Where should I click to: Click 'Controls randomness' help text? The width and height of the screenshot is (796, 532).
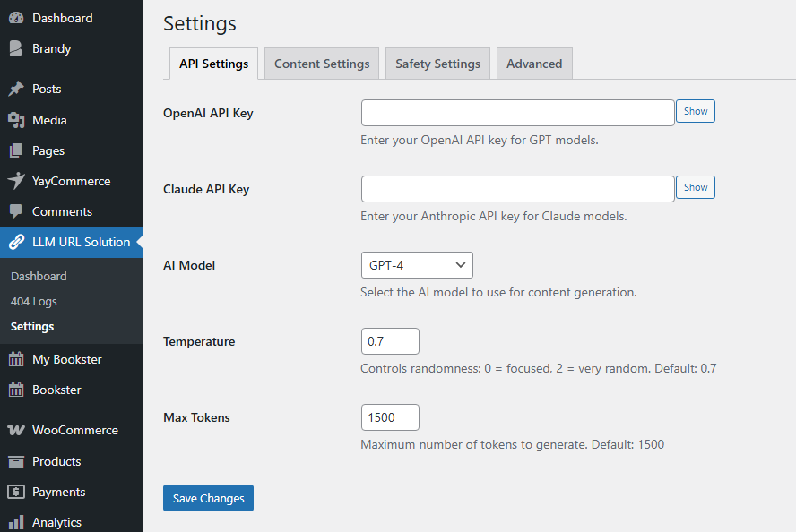pyautogui.click(x=538, y=368)
